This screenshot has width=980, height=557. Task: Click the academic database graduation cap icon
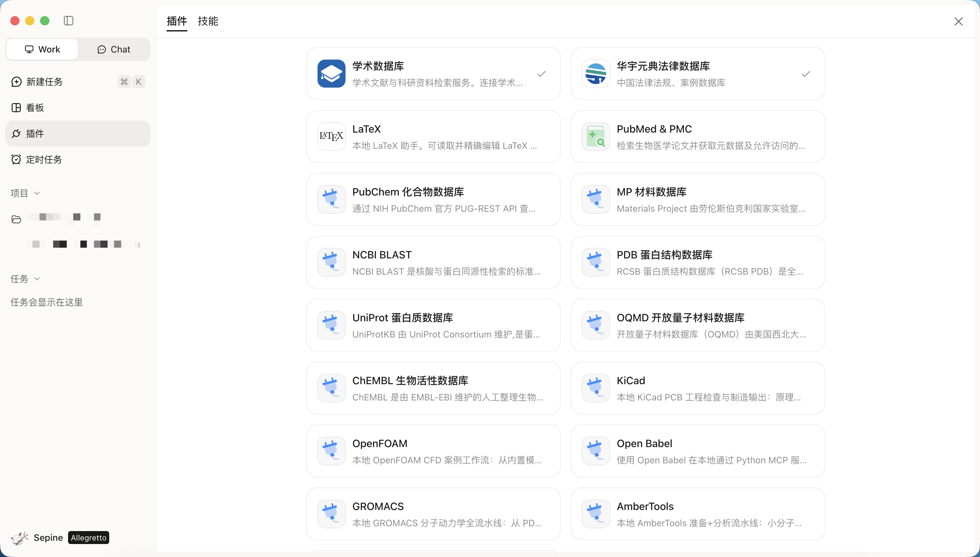click(331, 74)
